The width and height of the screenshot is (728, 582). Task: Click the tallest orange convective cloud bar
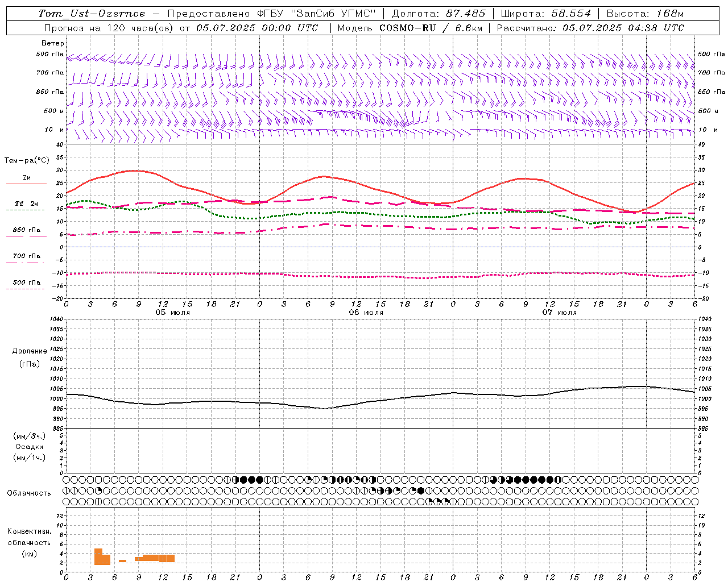point(98,556)
